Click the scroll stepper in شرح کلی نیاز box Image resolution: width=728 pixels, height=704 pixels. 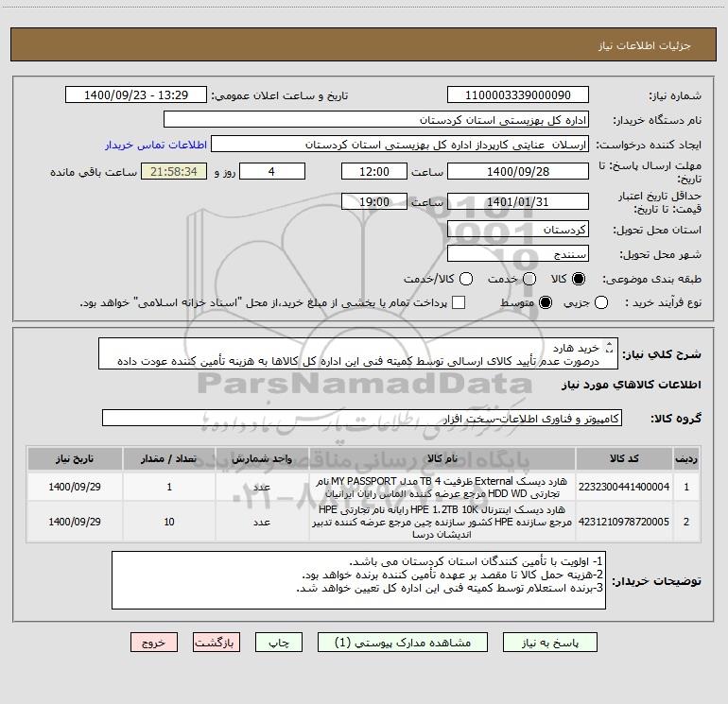pos(609,347)
